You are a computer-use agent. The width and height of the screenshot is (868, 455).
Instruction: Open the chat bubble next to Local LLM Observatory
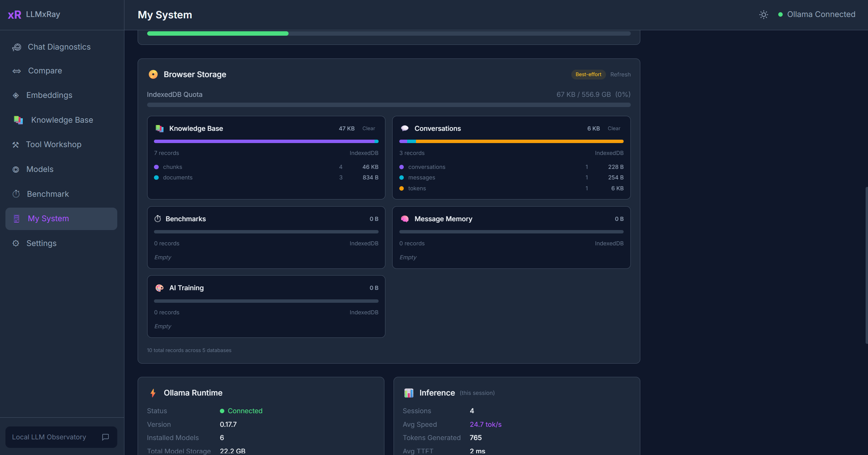pyautogui.click(x=105, y=437)
